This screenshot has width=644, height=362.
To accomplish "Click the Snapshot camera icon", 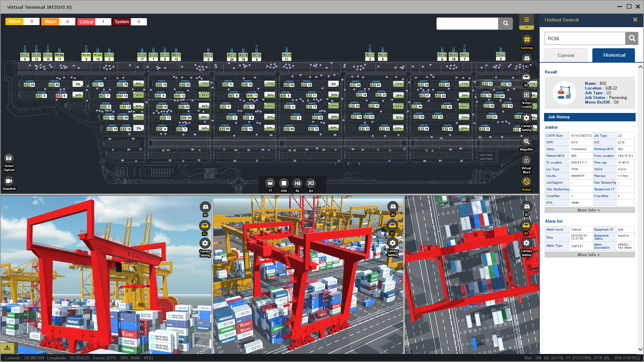I will pyautogui.click(x=9, y=181).
